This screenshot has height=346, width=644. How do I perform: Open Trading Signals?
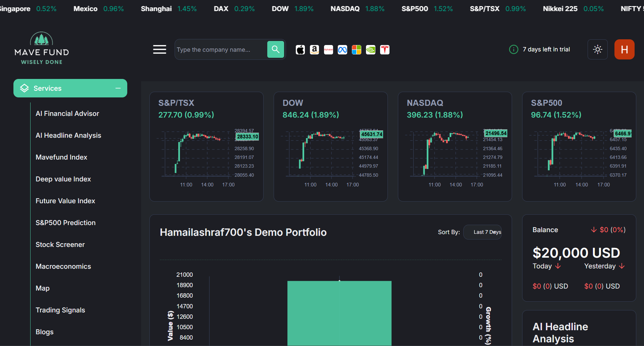pos(60,310)
